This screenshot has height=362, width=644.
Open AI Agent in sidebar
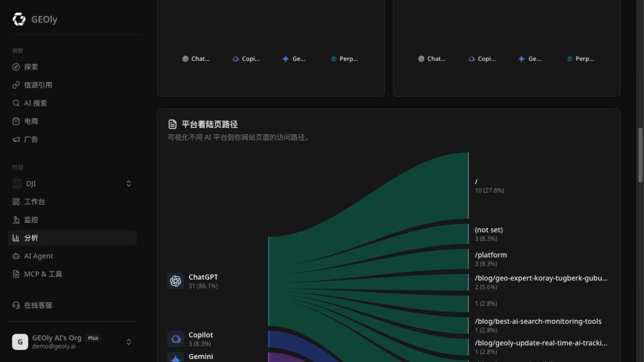tap(72, 256)
